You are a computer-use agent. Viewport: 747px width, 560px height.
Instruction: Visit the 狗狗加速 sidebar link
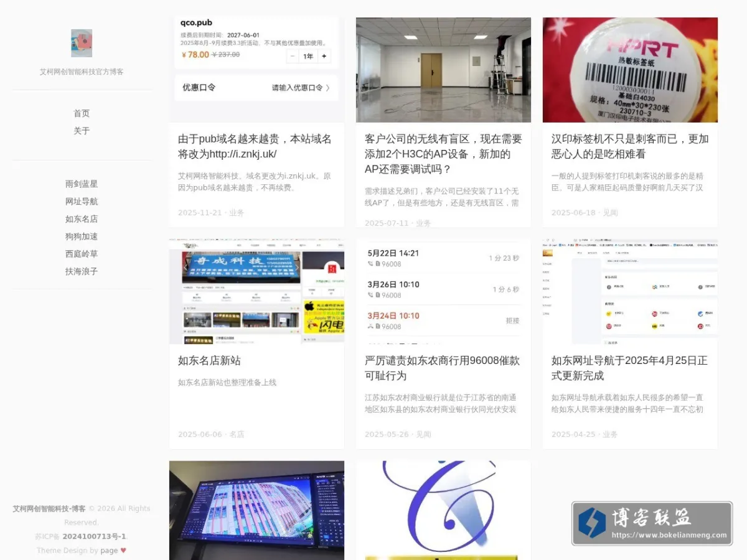click(82, 236)
